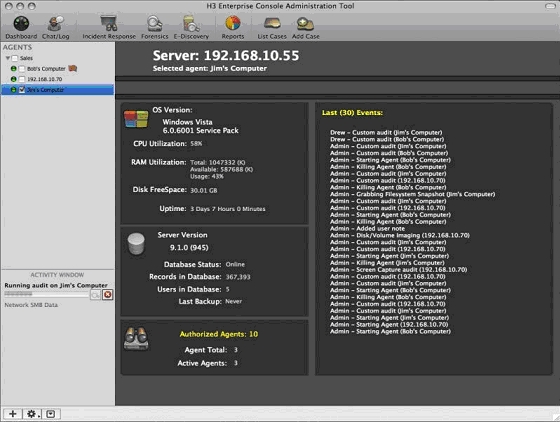Click the Authorized Agents: 10 text
This screenshot has width=560, height=437.
(219, 334)
